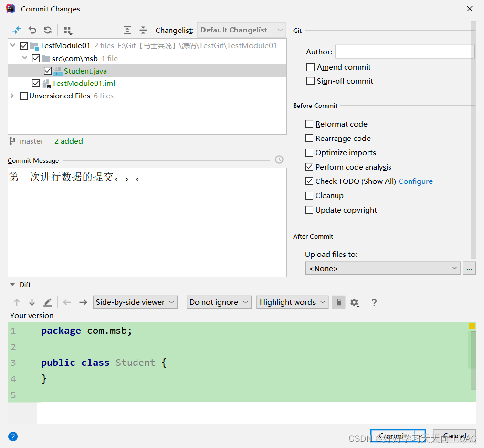The image size is (484, 448).
Task: Open the Side-by-side viewer dropdown
Action: 135,302
